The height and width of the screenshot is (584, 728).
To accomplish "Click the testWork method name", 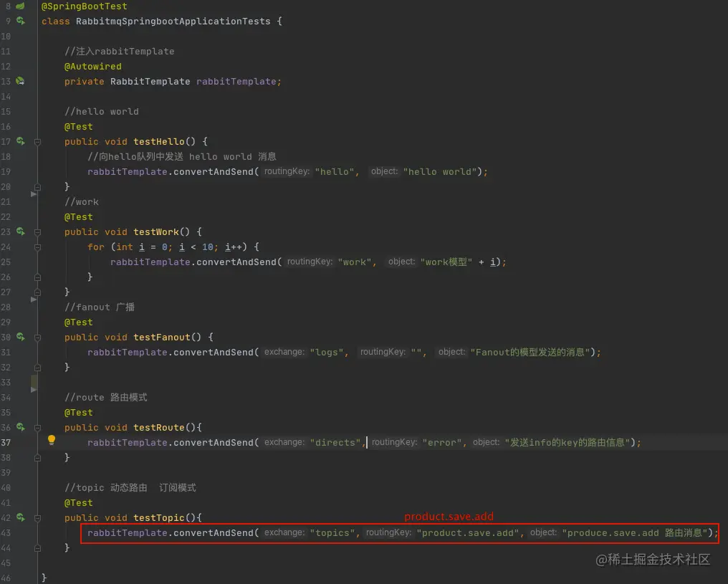I will click(x=156, y=231).
